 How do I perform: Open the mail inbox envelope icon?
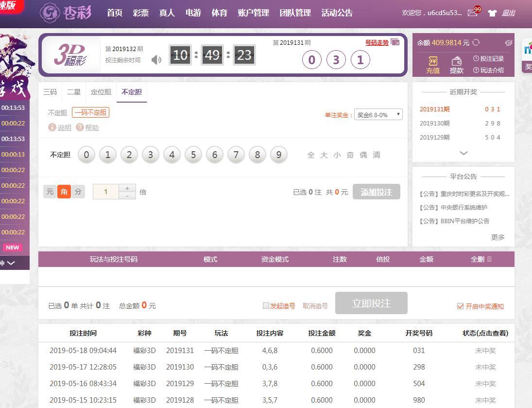(472, 13)
